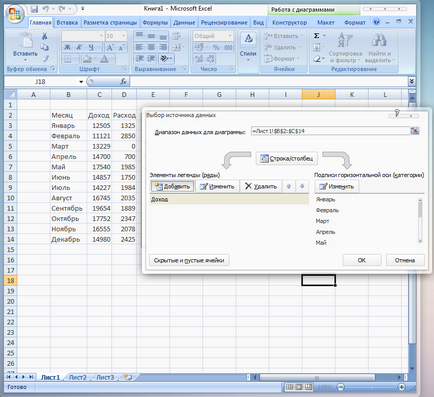The width and height of the screenshot is (434, 397).
Task: Click the font color A button
Action: 104,59
